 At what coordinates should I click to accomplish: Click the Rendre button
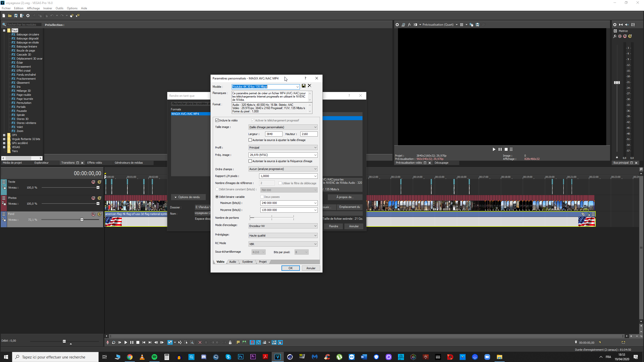click(334, 226)
